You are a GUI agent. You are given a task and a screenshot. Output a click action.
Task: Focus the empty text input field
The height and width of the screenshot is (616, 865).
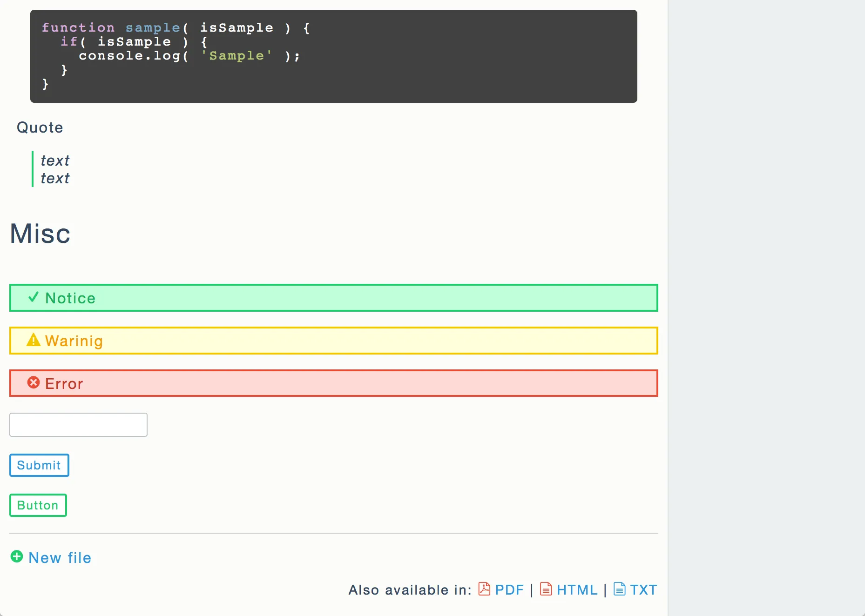click(x=78, y=425)
